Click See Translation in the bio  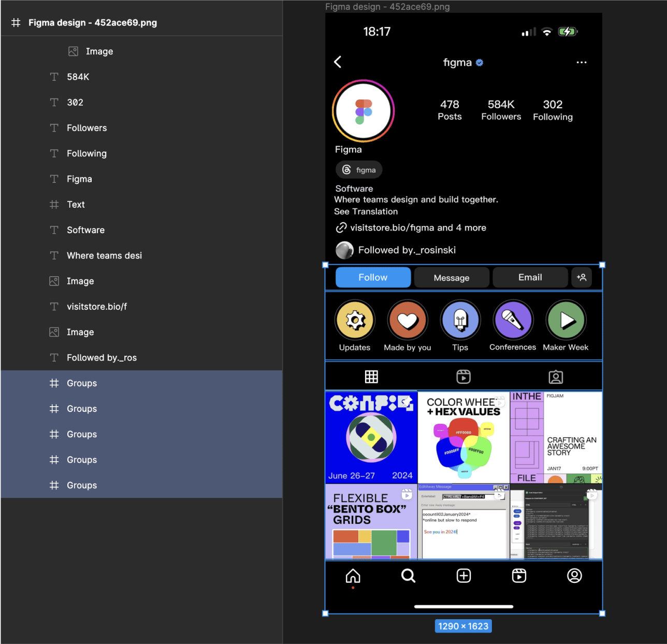tap(366, 211)
